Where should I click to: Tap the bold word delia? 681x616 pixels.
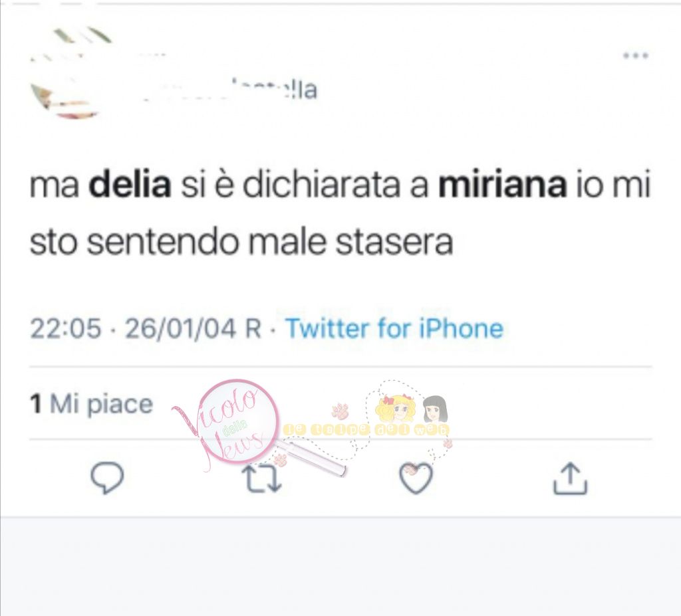point(130,185)
